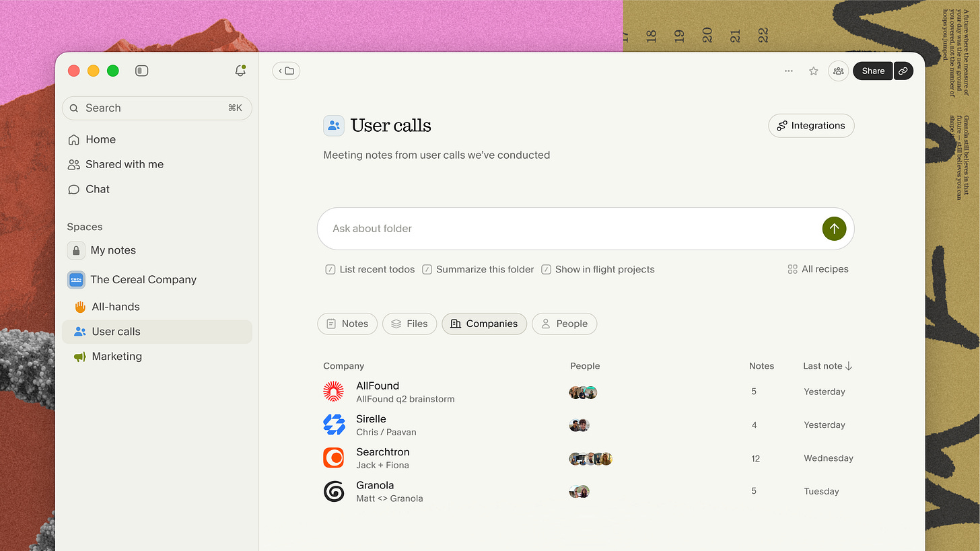Open the Integrations settings
The image size is (980, 551).
click(x=811, y=125)
